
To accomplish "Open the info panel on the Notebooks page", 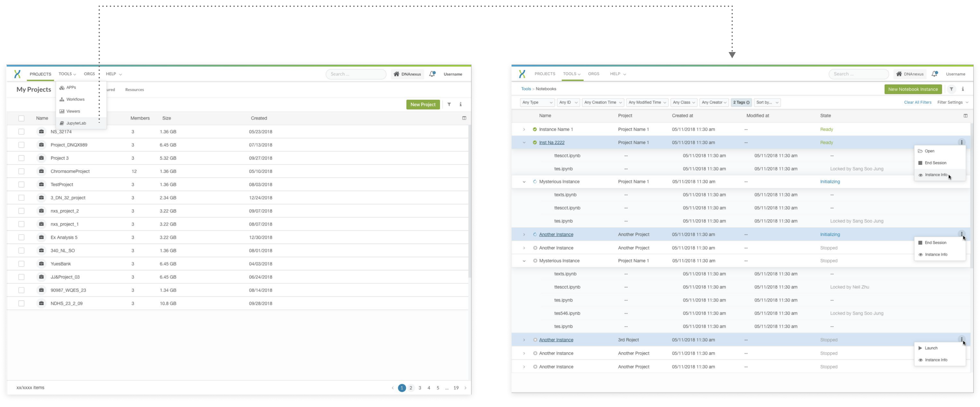I will click(963, 89).
